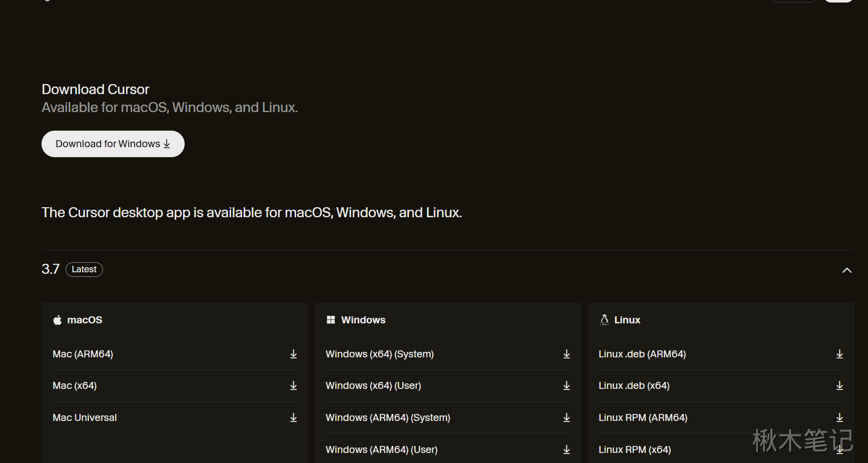Screen dimensions: 868x463
Task: Click the Windows logo in Windows card
Action: coord(331,320)
